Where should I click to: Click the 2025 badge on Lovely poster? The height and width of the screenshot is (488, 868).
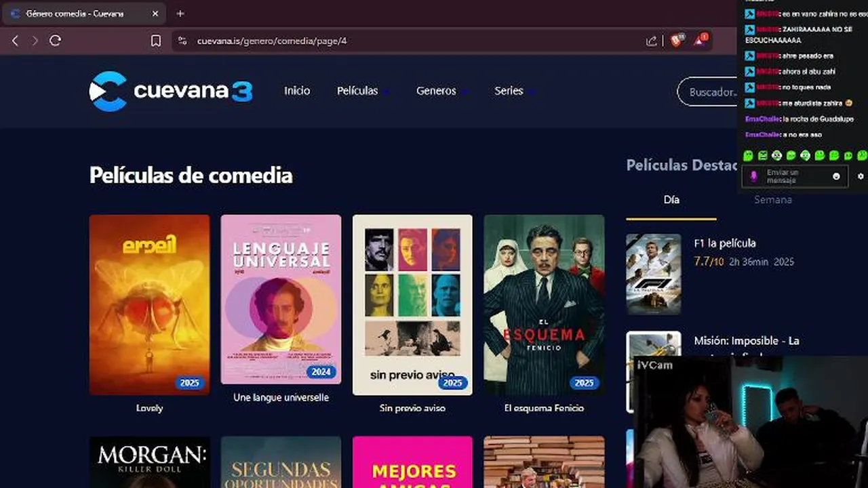click(x=190, y=383)
